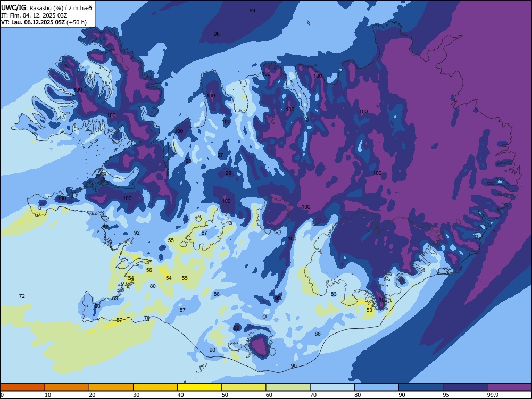Image resolution: width=532 pixels, height=399 pixels.
Task: Click the '53' humidity value on the map
Action: (x=370, y=310)
